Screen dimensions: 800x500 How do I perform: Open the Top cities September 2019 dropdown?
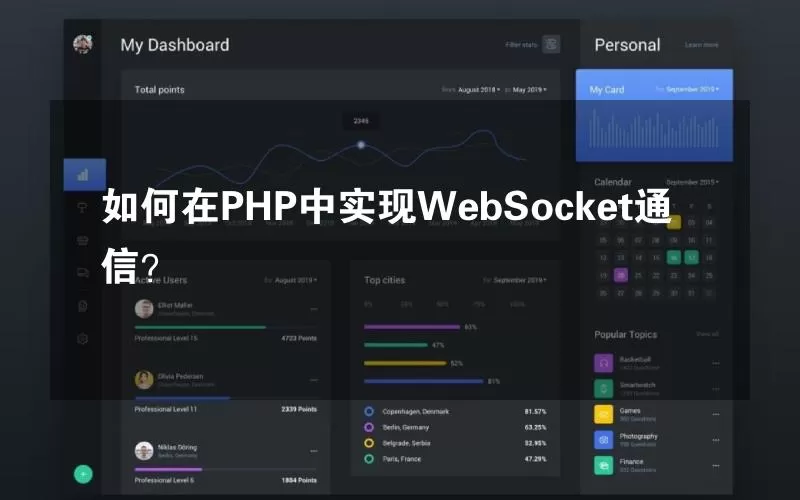[x=520, y=280]
